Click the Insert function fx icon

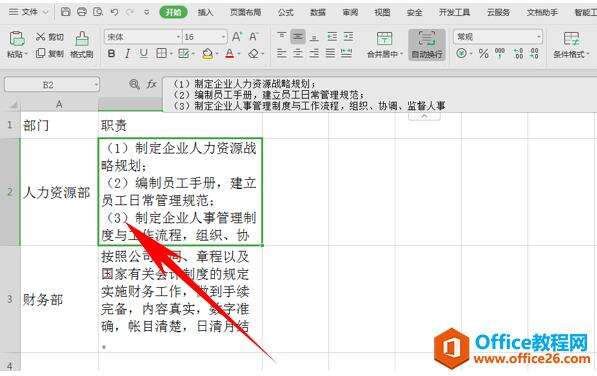pyautogui.click(x=152, y=84)
